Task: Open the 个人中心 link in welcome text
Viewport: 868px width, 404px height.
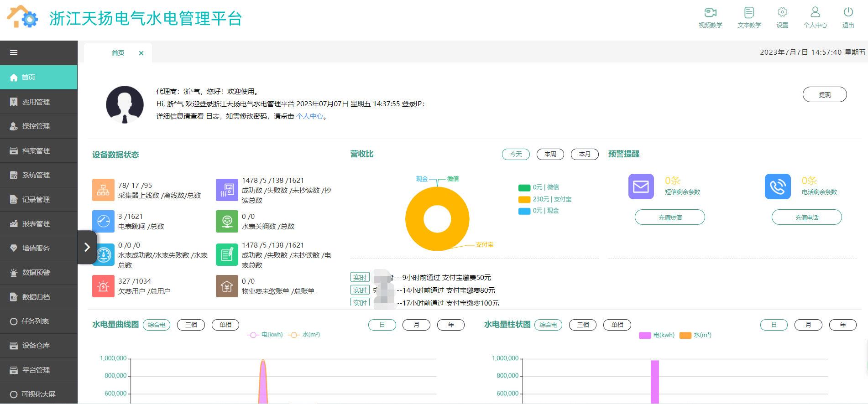Action: 309,116
